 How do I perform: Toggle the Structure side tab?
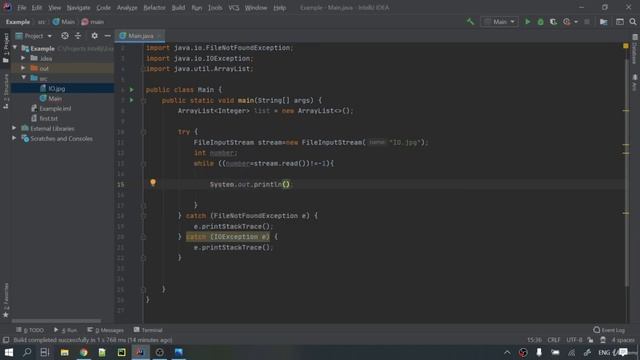[6, 91]
